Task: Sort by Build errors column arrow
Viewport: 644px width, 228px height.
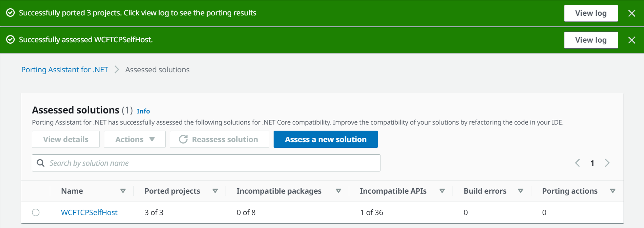Action: pyautogui.click(x=521, y=191)
